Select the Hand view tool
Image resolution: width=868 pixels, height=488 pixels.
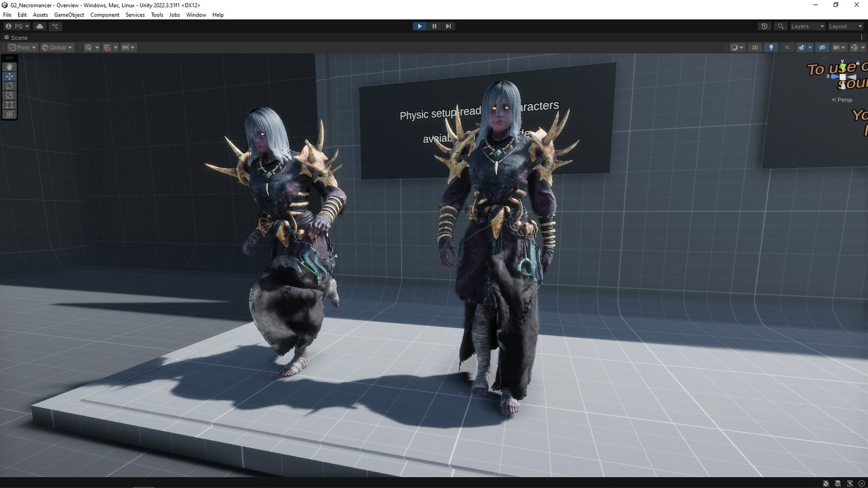pos(9,67)
